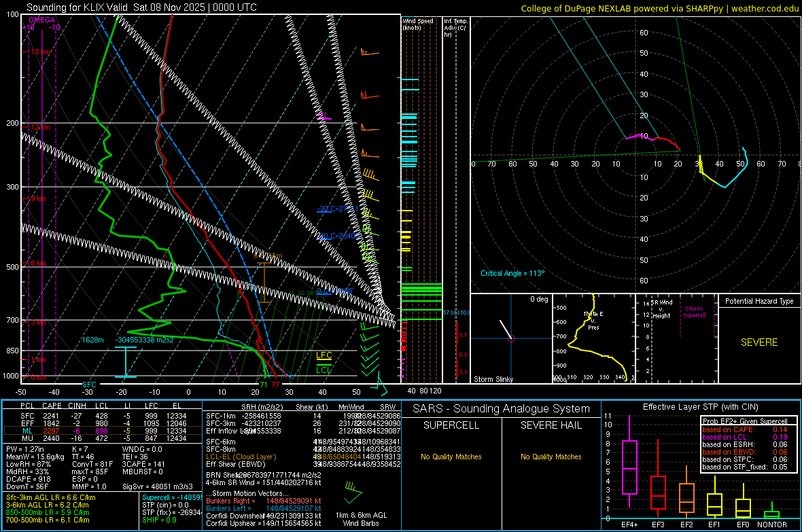Click the magenta 'Classic Supercell' label
The width and height of the screenshot is (802, 532).
(x=694, y=312)
